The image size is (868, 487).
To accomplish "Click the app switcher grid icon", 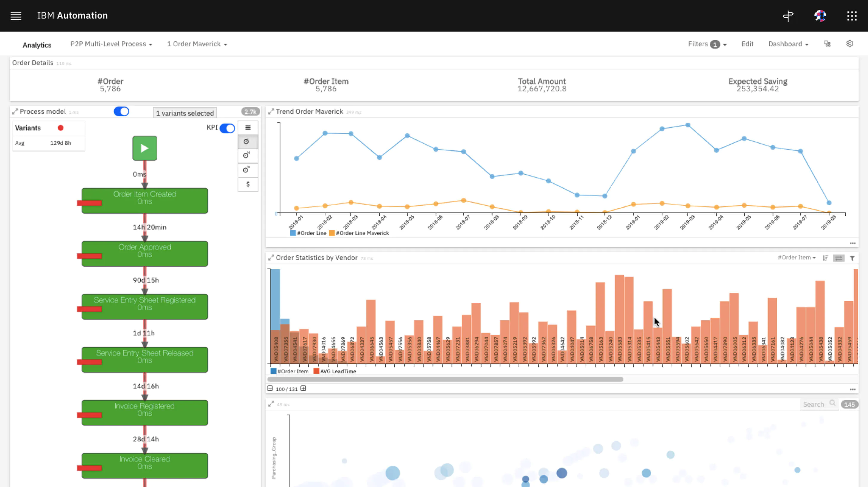I will 852,16.
